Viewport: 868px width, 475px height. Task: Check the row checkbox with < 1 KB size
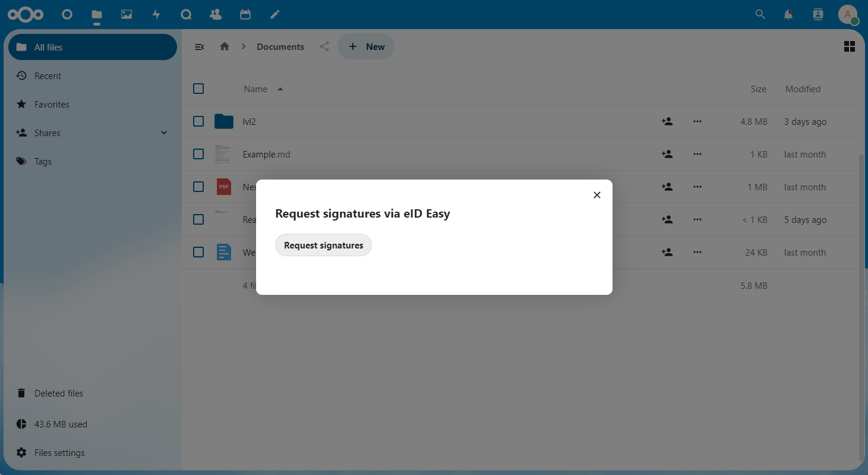coord(198,219)
